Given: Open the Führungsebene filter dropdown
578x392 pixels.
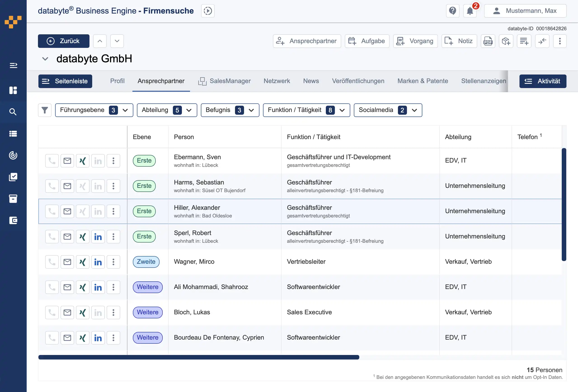Looking at the screenshot, I should click(x=94, y=110).
